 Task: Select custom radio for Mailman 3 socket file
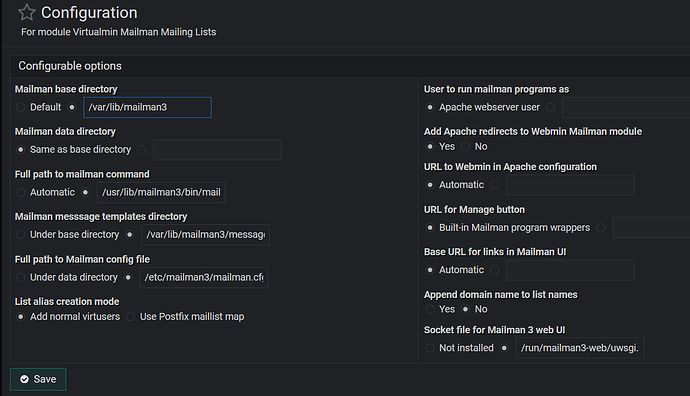[x=504, y=348]
